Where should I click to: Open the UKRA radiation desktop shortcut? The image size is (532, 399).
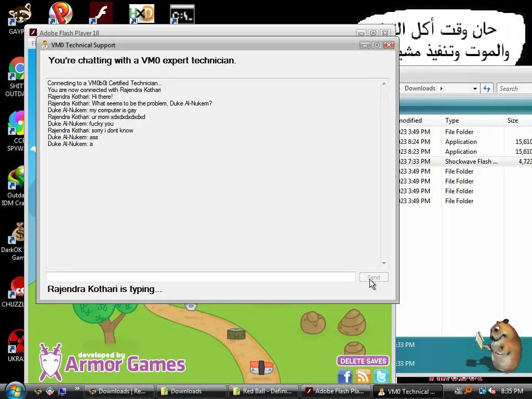click(16, 346)
